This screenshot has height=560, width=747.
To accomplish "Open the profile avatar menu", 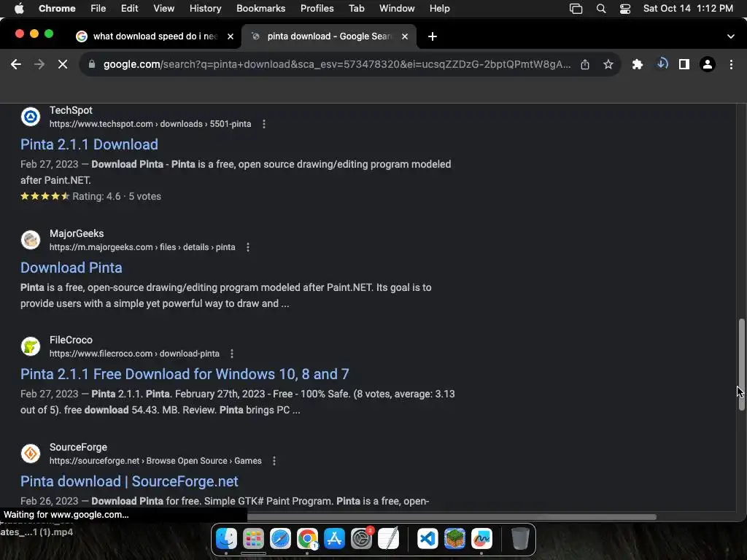I will point(708,64).
